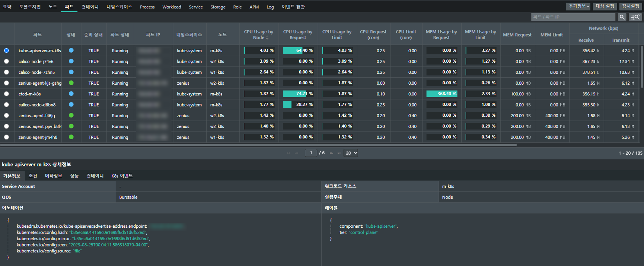Image resolution: width=644 pixels, height=266 pixels.
Task: Select the zenius-agent-kjs-gshg radio button
Action: point(6,83)
